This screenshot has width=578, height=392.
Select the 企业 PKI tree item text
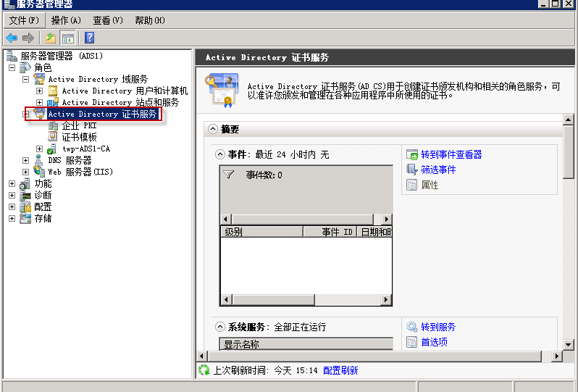click(79, 125)
